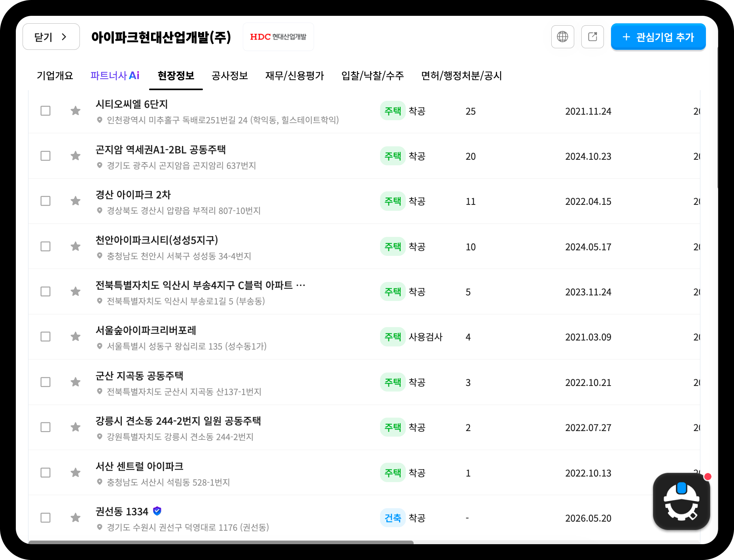This screenshot has height=560, width=734.
Task: Favorite star for 익산시 부송4지구 C블럭 row
Action: pyautogui.click(x=76, y=291)
